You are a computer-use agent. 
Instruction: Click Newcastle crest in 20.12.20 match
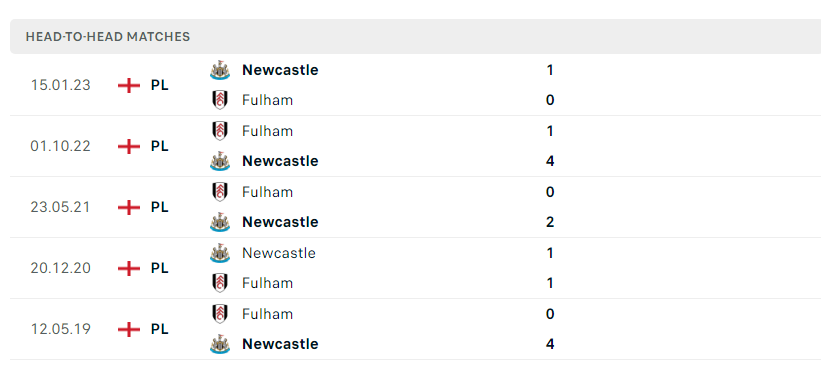pos(220,253)
